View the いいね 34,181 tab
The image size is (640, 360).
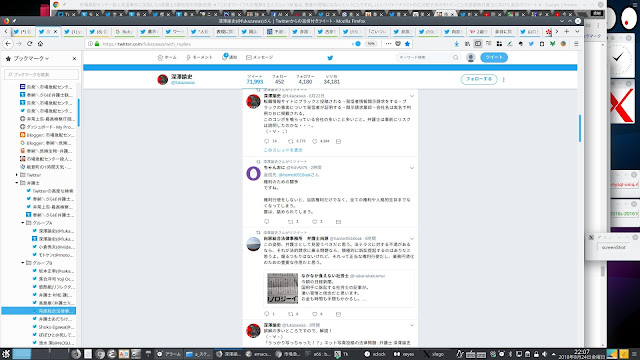(x=331, y=80)
